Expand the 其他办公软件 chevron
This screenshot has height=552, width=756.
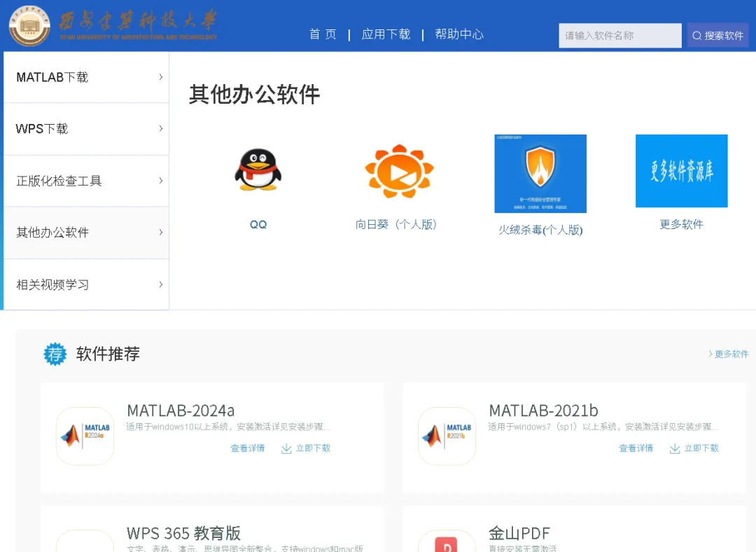click(160, 232)
